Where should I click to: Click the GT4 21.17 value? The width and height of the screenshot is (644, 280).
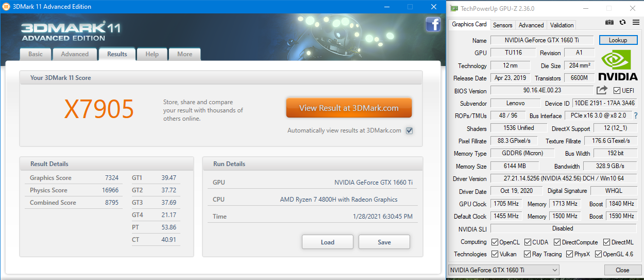[168, 215]
